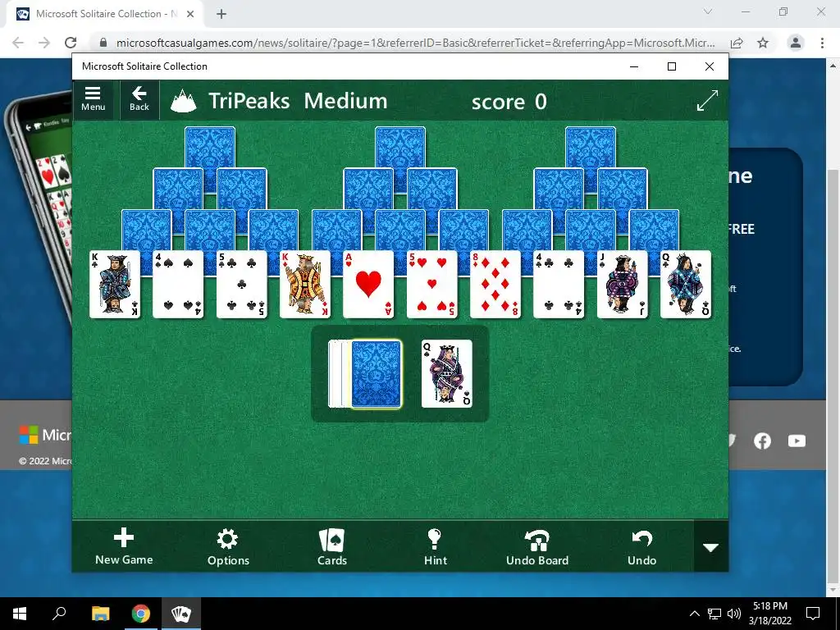Viewport: 840px width, 630px height.
Task: Click Solitaire cards icon in taskbar
Action: [181, 614]
